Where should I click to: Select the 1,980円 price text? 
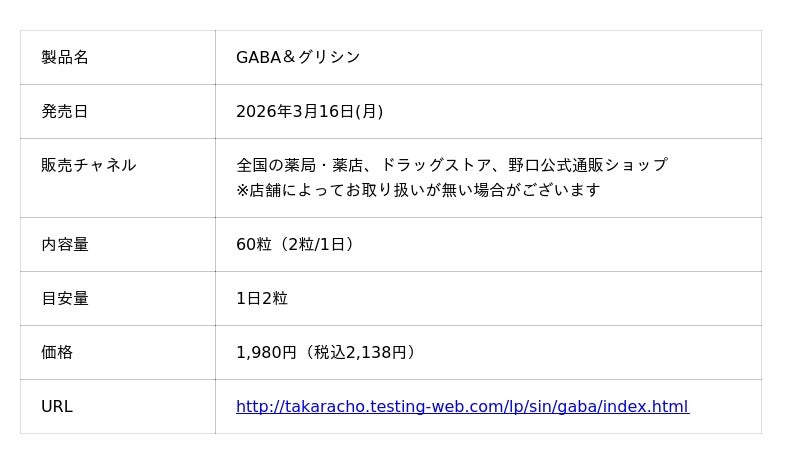266,353
